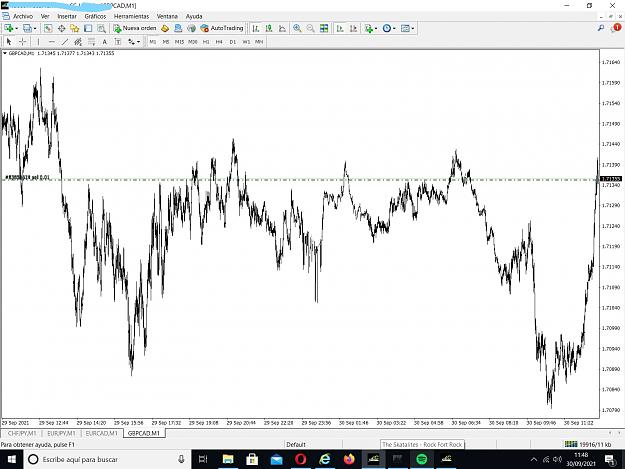Screen dimensions: 625x469
Task: Toggle the AutoTrading button
Action: [x=222, y=28]
